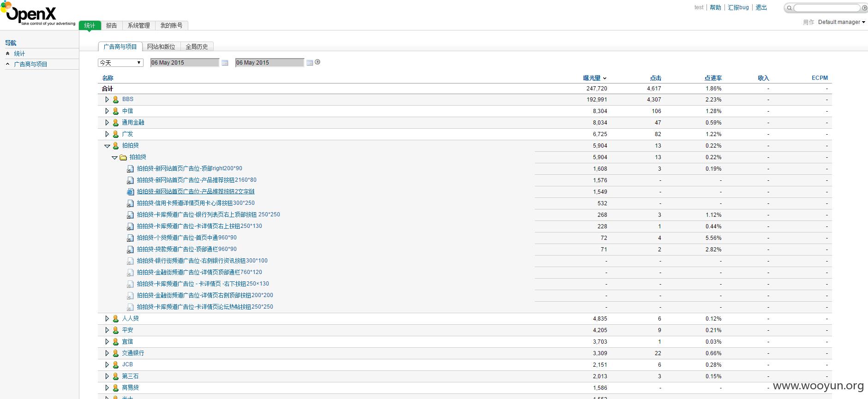Click banner icon for 拍拍贷 顶部right200*90
This screenshot has height=399, width=868.
pos(130,169)
